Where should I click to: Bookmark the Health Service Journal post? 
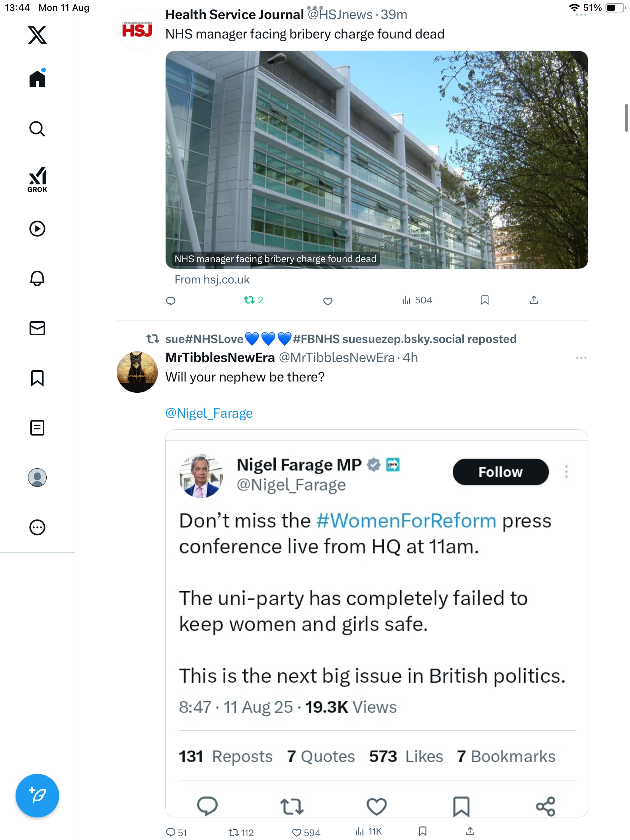pos(485,300)
